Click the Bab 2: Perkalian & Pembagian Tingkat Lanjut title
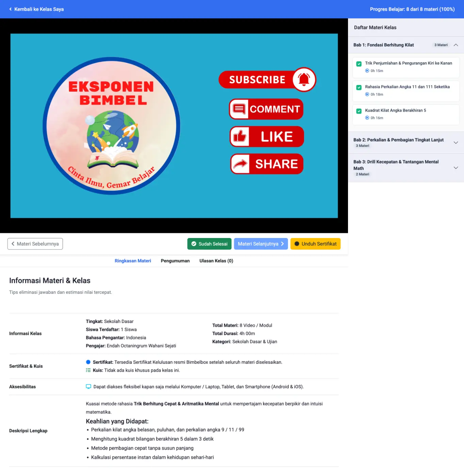Image resolution: width=464 pixels, height=476 pixels. (x=398, y=140)
